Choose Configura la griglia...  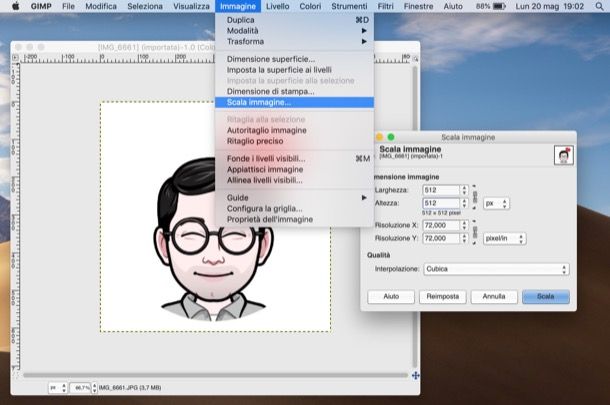click(x=294, y=209)
